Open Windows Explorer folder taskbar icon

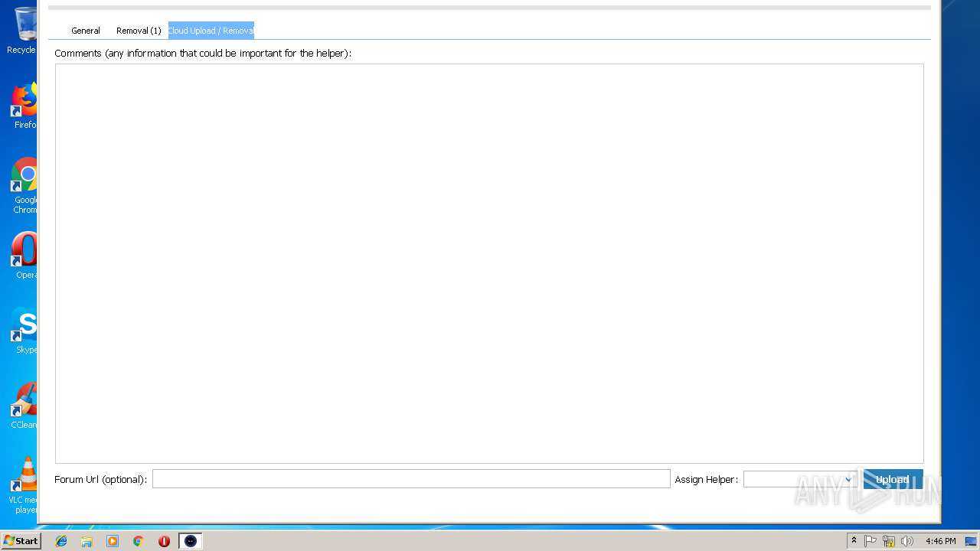87,541
